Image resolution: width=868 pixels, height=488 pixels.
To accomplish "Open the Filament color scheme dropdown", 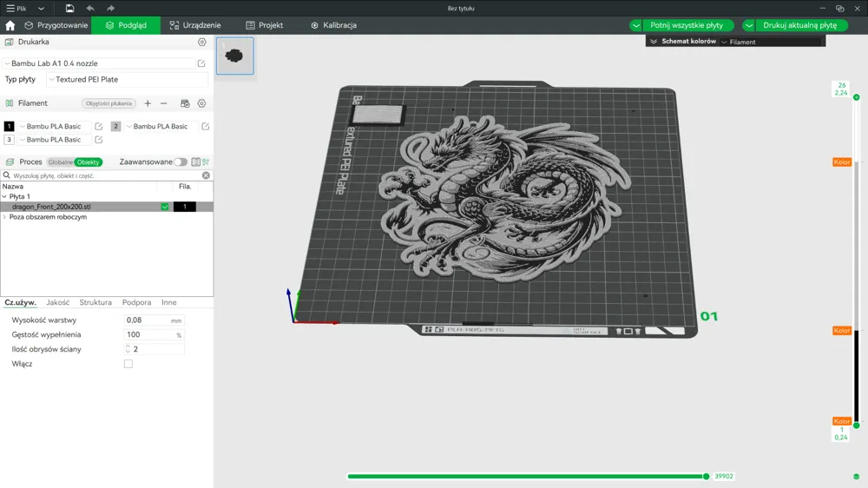I will tap(773, 42).
